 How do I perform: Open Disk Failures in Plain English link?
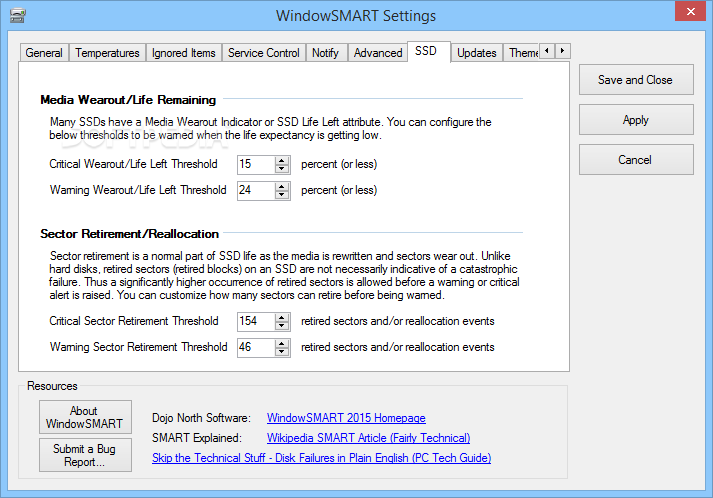click(321, 458)
